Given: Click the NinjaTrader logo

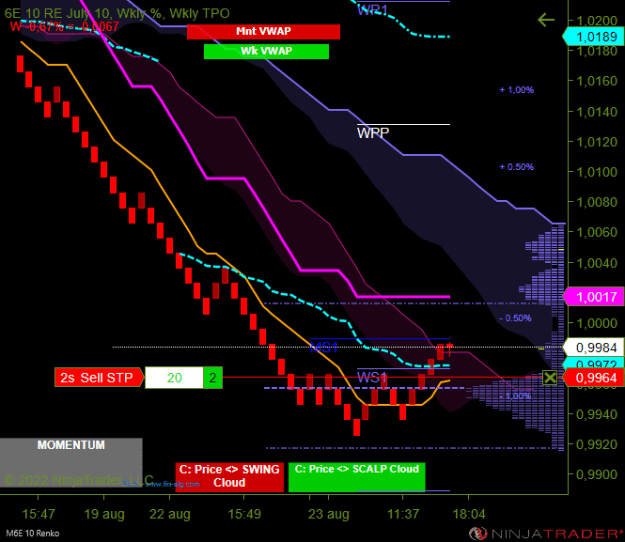Looking at the screenshot, I should click(x=546, y=534).
